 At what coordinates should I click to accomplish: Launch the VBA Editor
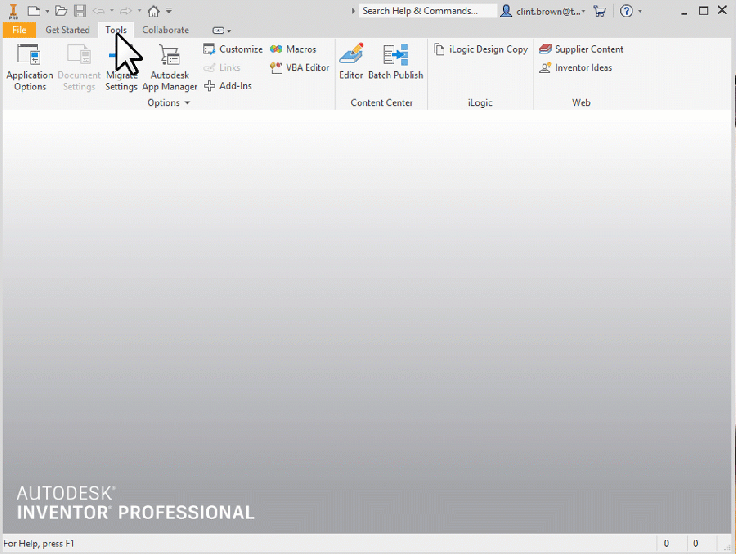(x=299, y=68)
